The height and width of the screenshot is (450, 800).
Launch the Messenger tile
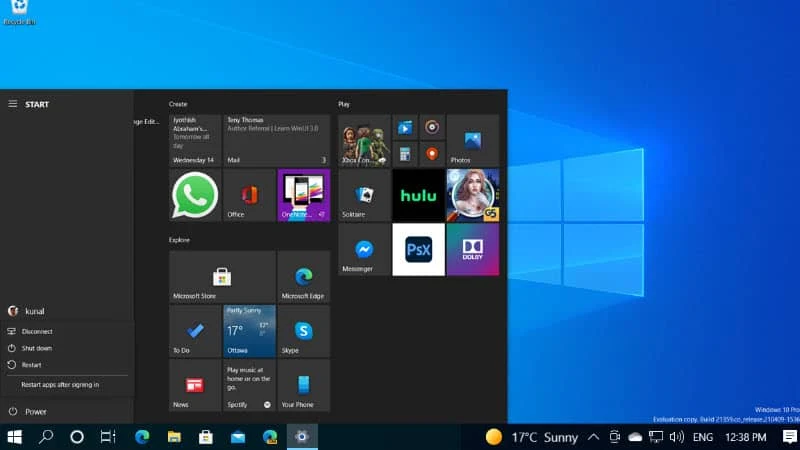pyautogui.click(x=364, y=249)
